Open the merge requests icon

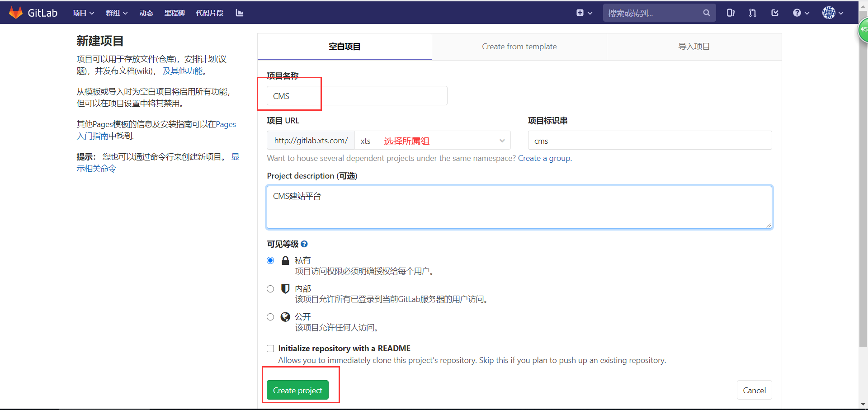(752, 13)
